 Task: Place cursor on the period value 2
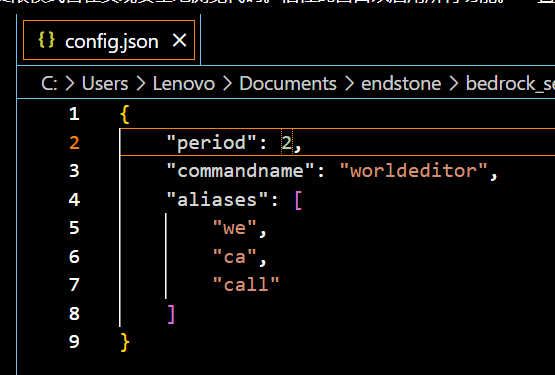pyautogui.click(x=286, y=143)
